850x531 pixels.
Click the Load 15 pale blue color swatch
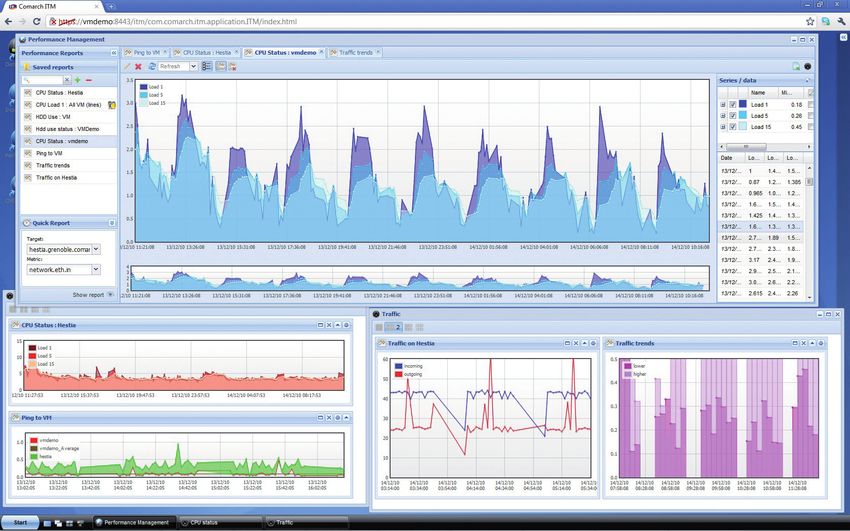point(743,127)
